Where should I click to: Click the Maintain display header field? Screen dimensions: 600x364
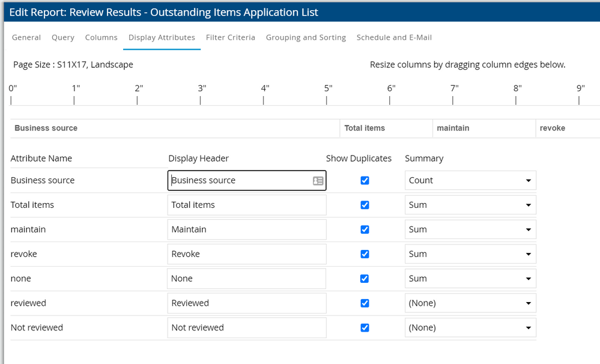pos(246,229)
